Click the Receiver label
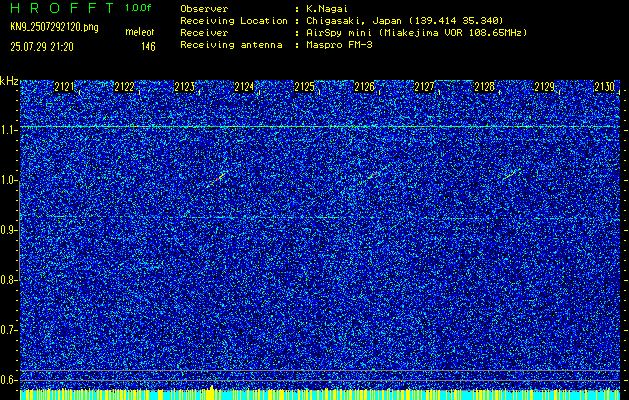Viewport: 629px width, 400px height. point(204,33)
